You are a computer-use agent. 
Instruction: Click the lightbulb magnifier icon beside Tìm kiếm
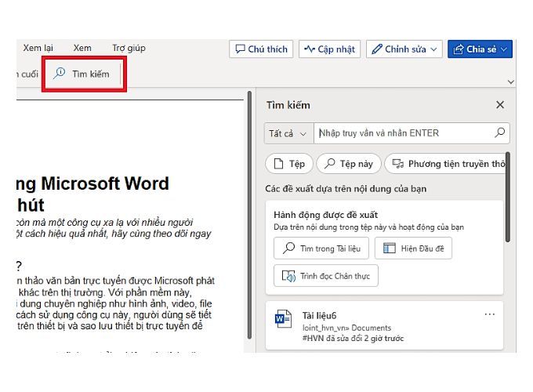[59, 73]
